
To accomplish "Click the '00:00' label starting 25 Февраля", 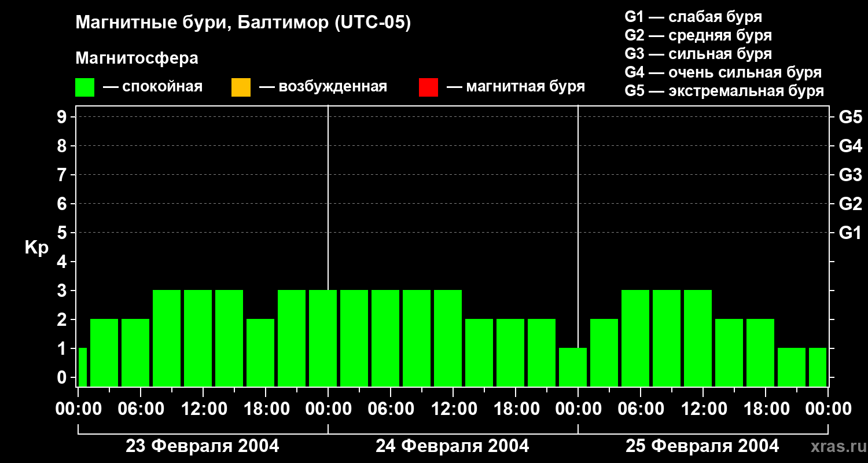I will pyautogui.click(x=578, y=409).
